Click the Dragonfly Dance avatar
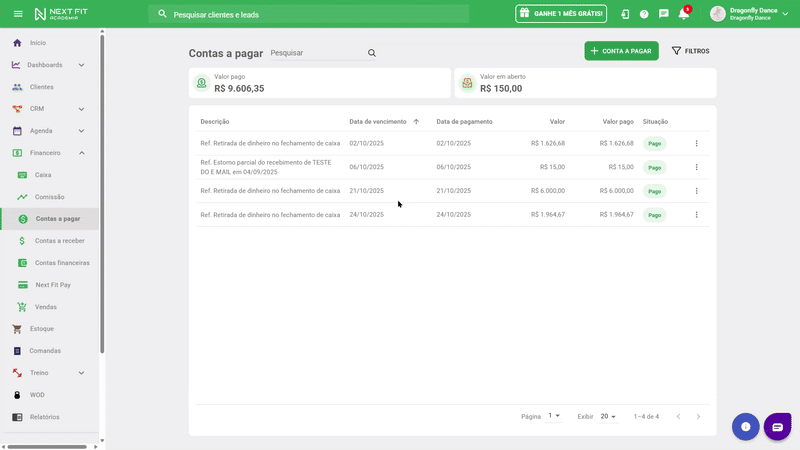This screenshot has height=450, width=800. click(717, 14)
